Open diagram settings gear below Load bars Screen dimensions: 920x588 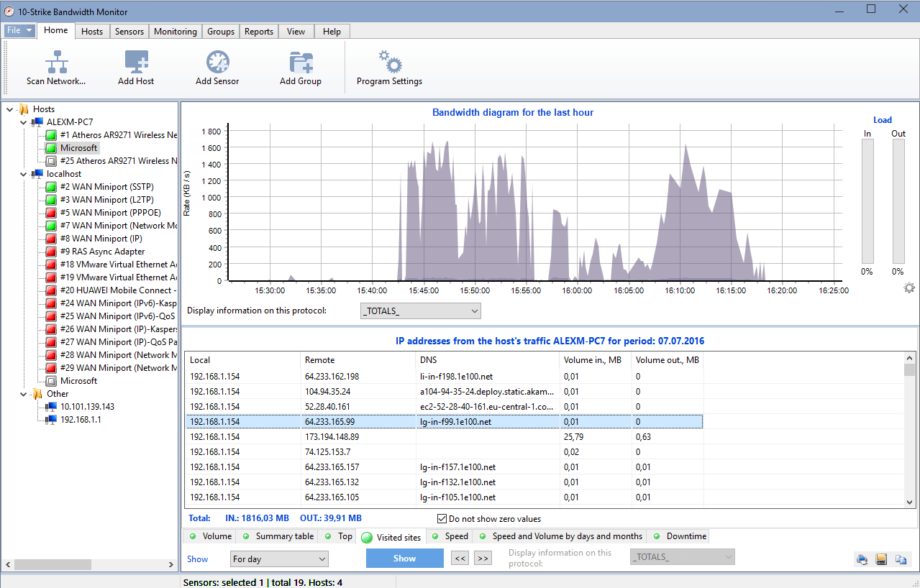[x=909, y=288]
